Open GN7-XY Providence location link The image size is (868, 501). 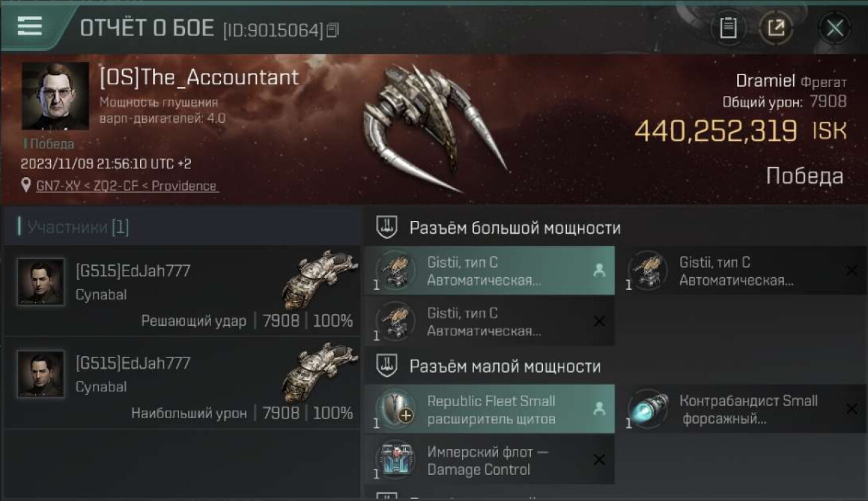pyautogui.click(x=127, y=186)
